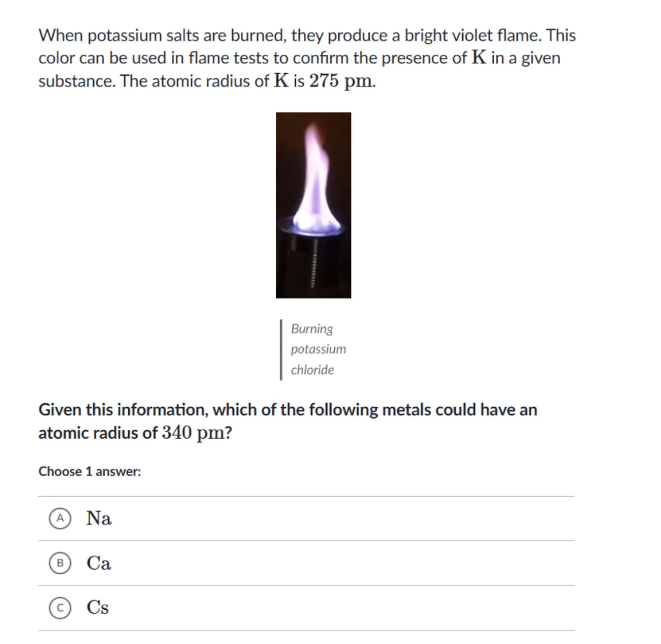Image resolution: width=661 pixels, height=644 pixels.
Task: Click 'When potassium salts are burned' text
Action: 160,35
